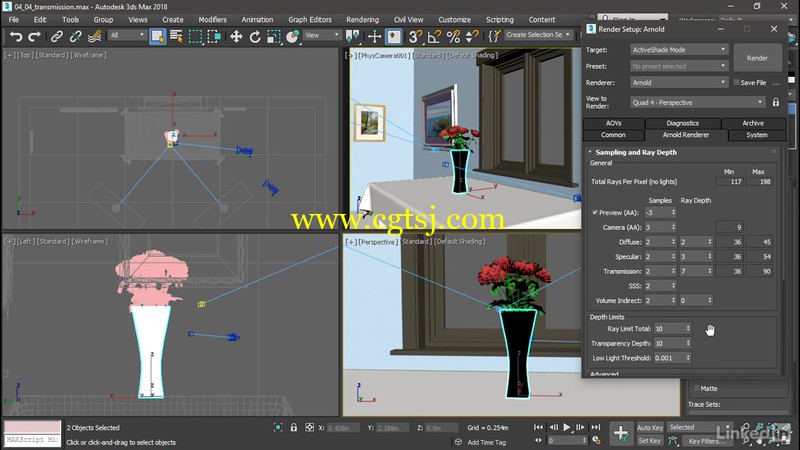Activate the Select and Rotate tool

pyautogui.click(x=255, y=36)
